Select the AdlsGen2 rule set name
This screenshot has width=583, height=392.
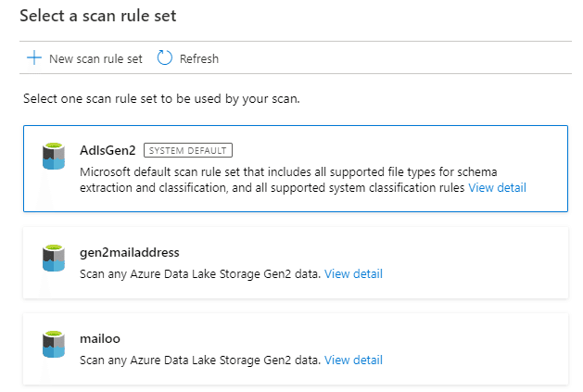108,150
